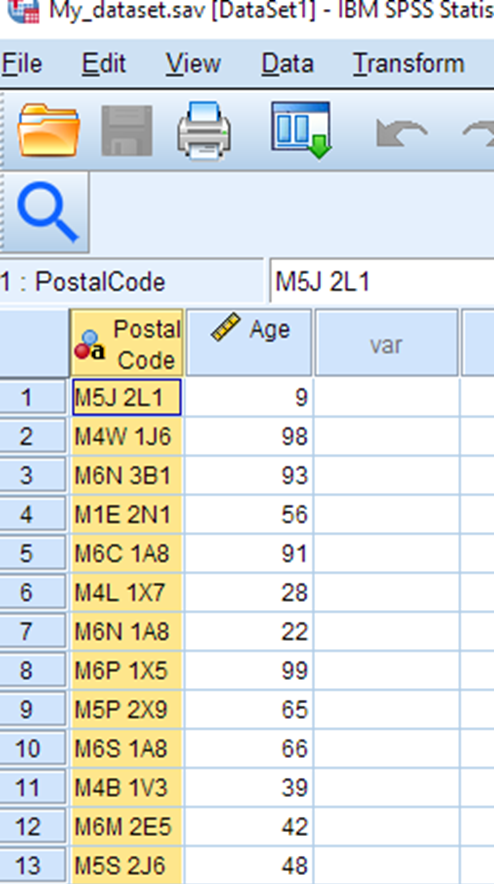Click the Age cell with value 42
Viewport: 494px width, 884px height.
click(x=249, y=826)
